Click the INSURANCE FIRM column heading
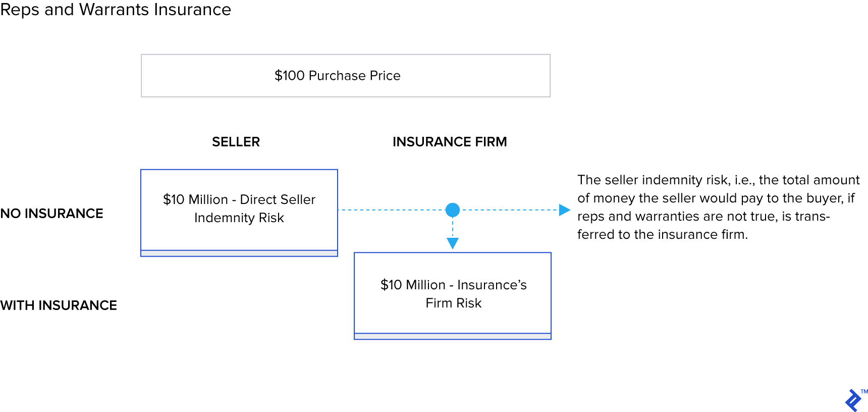The width and height of the screenshot is (868, 412). (x=450, y=142)
